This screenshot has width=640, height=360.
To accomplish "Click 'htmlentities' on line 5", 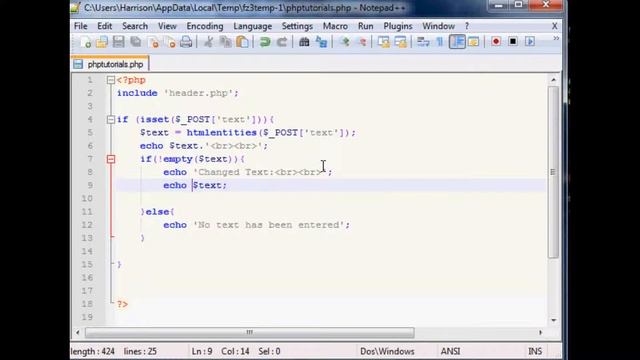I will pos(222,133).
